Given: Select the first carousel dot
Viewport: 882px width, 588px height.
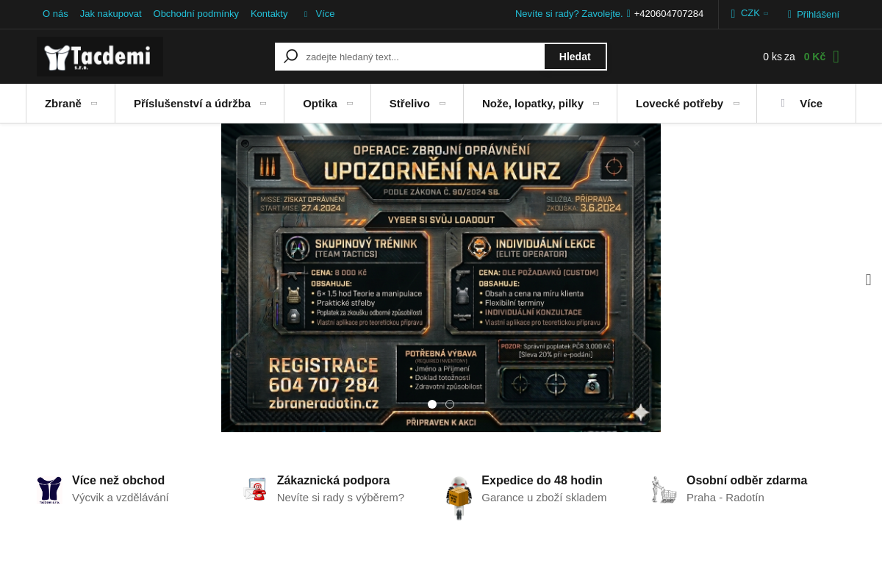Looking at the screenshot, I should tap(432, 404).
